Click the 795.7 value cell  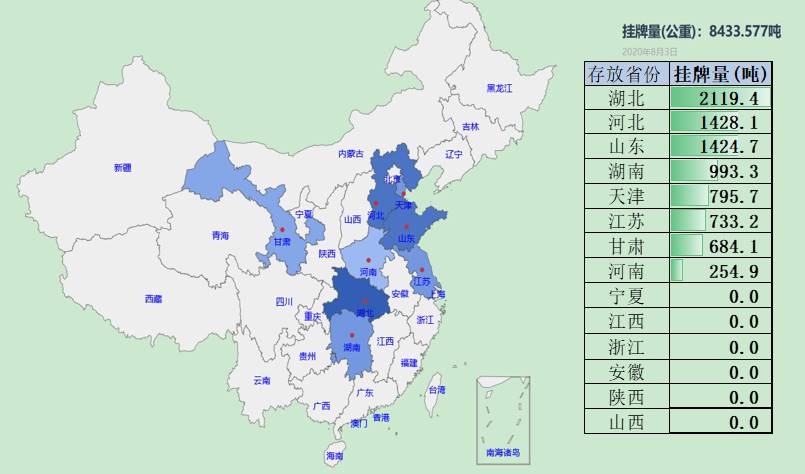point(721,196)
